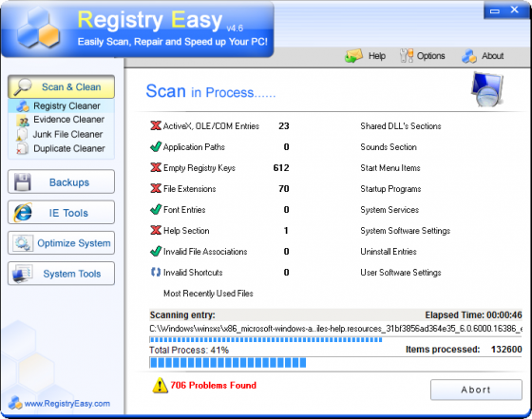The image size is (532, 419).
Task: Click the Elapsed Time 00:00:46 readout
Action: pos(473,315)
